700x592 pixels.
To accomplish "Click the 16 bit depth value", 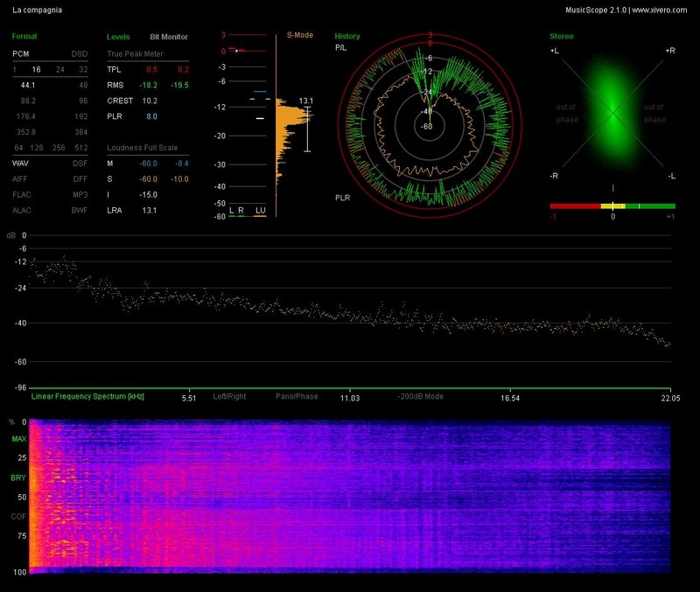I will [x=36, y=70].
